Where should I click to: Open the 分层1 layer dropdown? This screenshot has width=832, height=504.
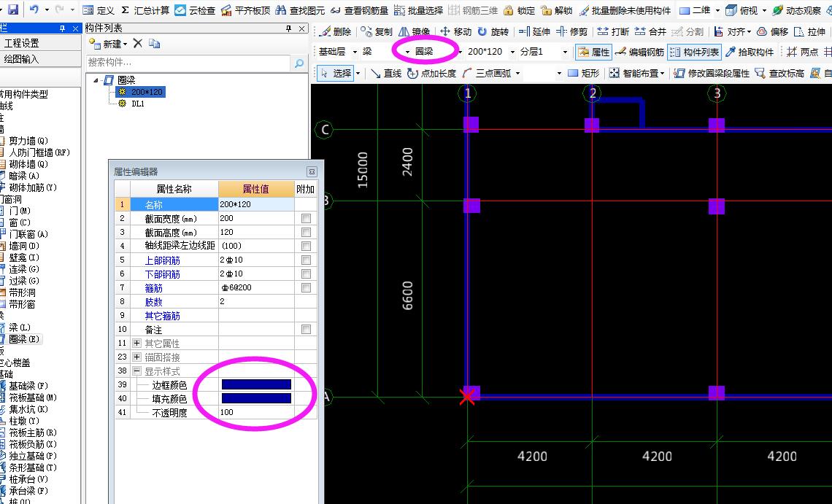pyautogui.click(x=565, y=52)
